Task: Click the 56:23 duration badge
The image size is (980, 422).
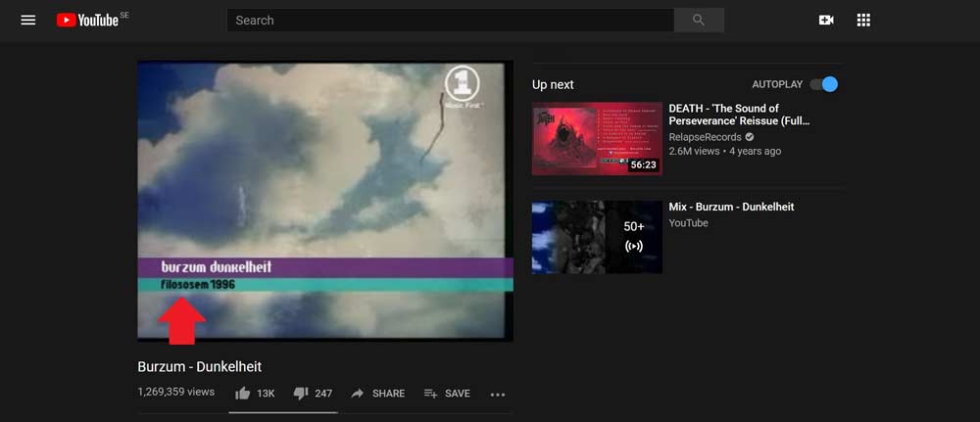Action: click(x=643, y=164)
